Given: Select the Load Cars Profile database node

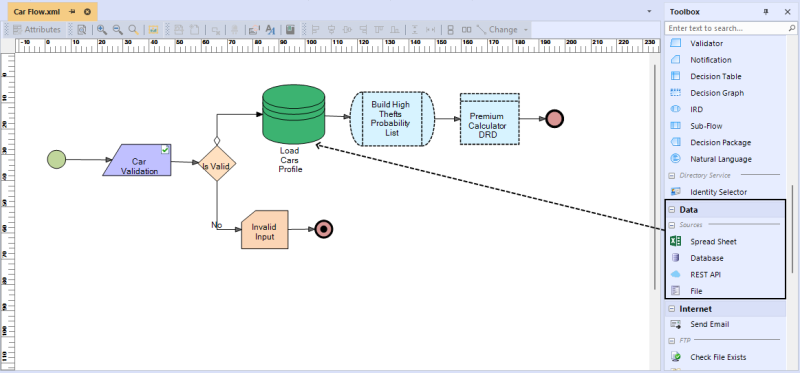Looking at the screenshot, I should (x=293, y=114).
